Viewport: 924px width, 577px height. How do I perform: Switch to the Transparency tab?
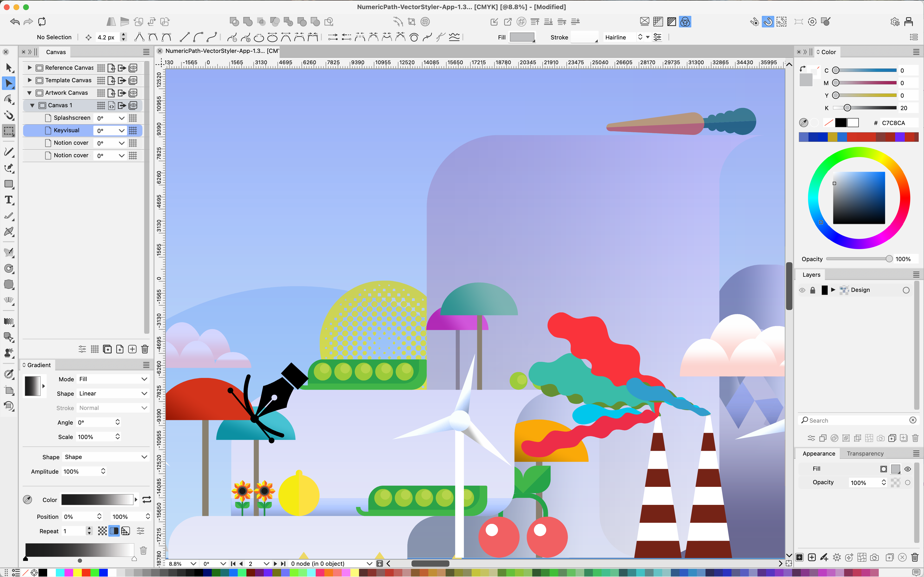pos(865,453)
